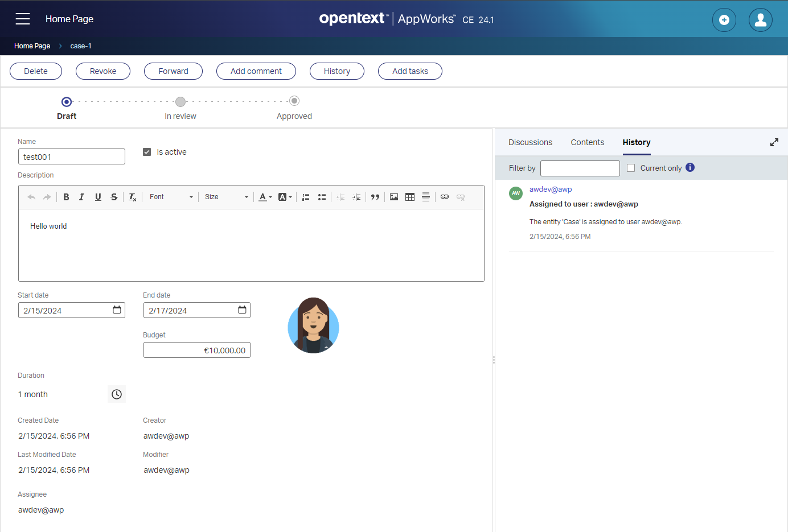The height and width of the screenshot is (532, 788).
Task: Open the Size dropdown
Action: [x=227, y=197]
